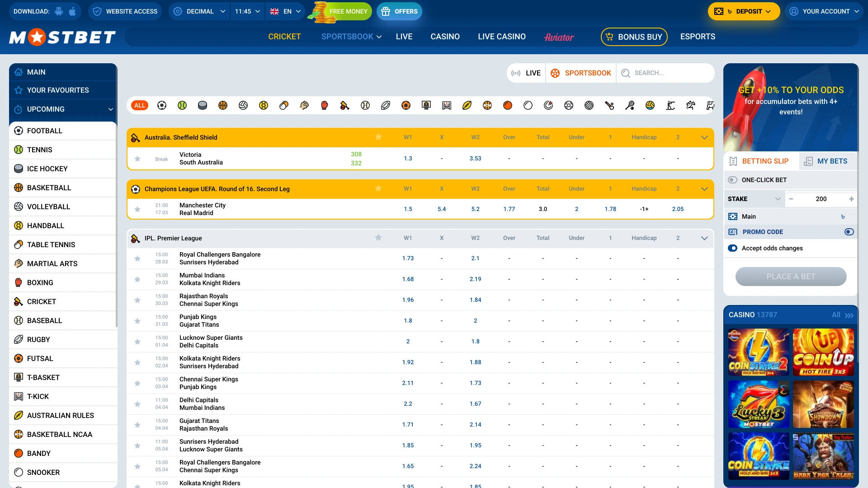Open the OFFERS button in top bar
This screenshot has width=868, height=488.
point(399,11)
